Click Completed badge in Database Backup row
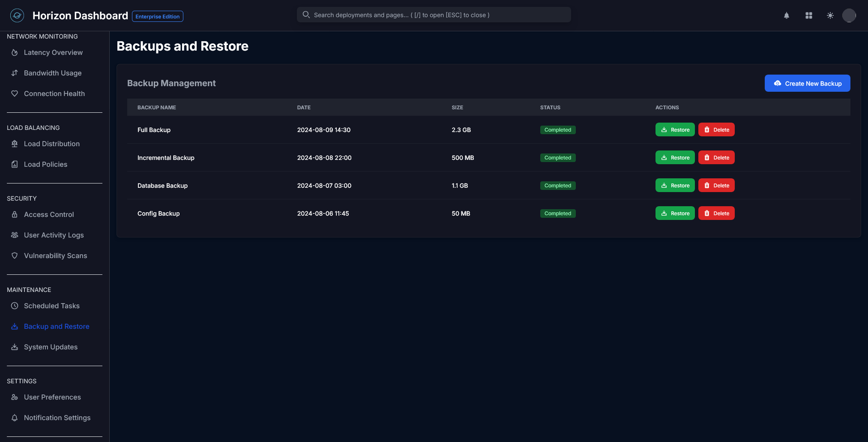The height and width of the screenshot is (442, 868). point(558,185)
